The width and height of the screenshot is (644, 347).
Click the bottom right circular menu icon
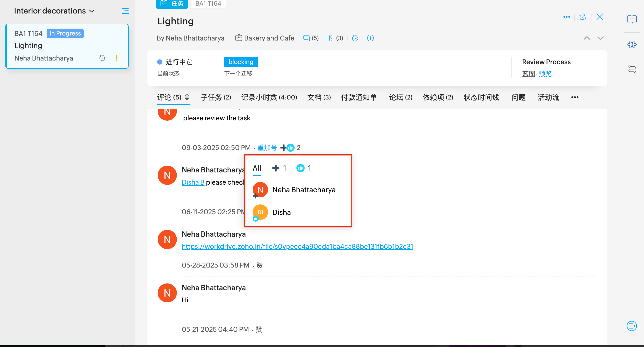(x=632, y=326)
